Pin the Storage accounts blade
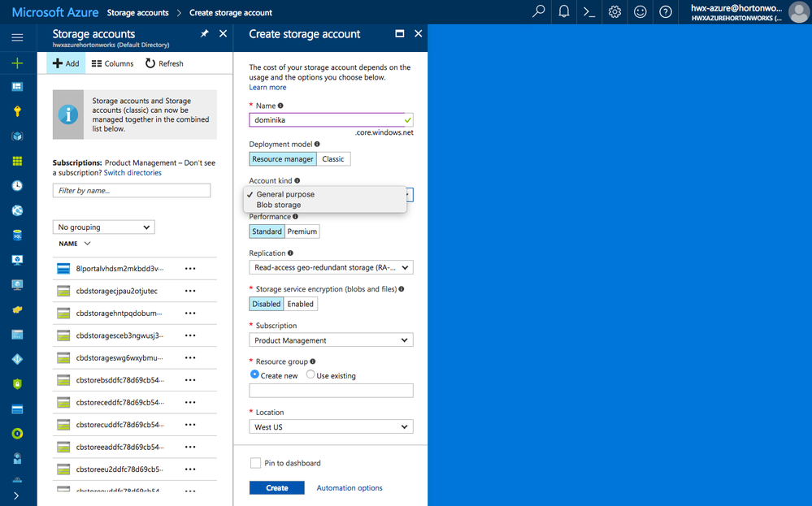This screenshot has width=812, height=506. 204,34
